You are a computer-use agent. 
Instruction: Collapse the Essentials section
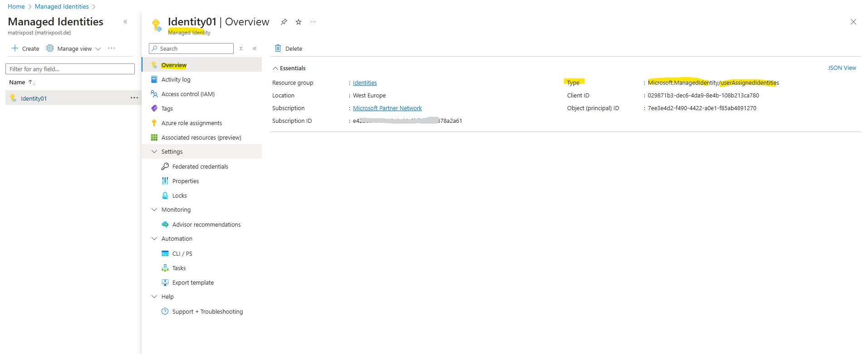click(289, 68)
